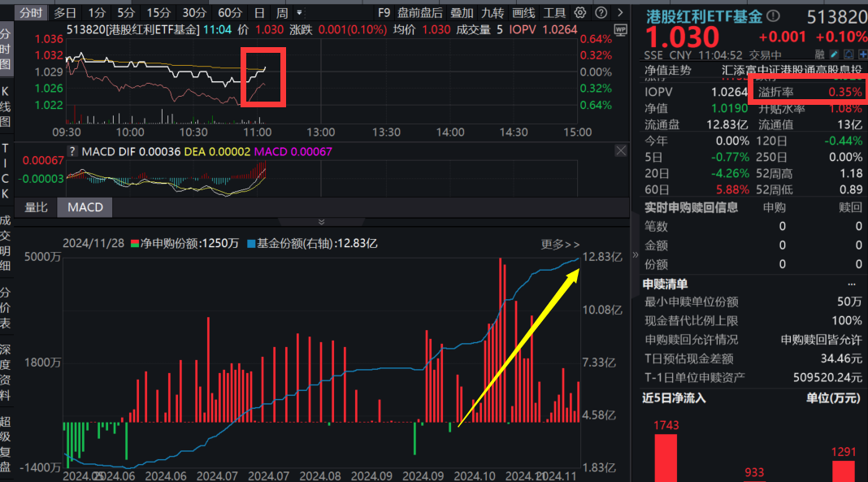This screenshot has height=482, width=868.
Task: Click the 52周高 1.18 value
Action: click(x=851, y=174)
